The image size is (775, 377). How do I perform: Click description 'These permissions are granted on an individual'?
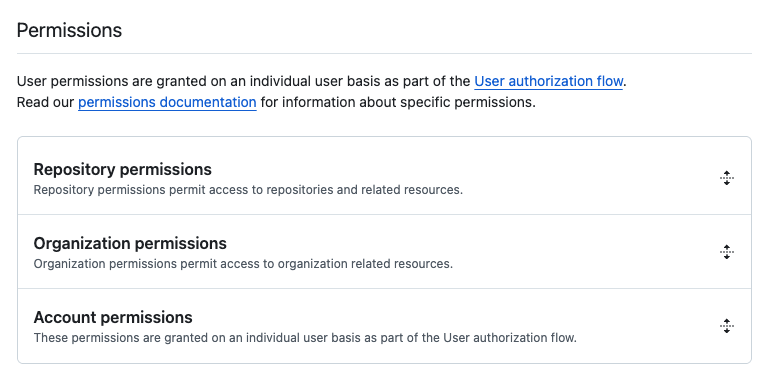tap(305, 338)
